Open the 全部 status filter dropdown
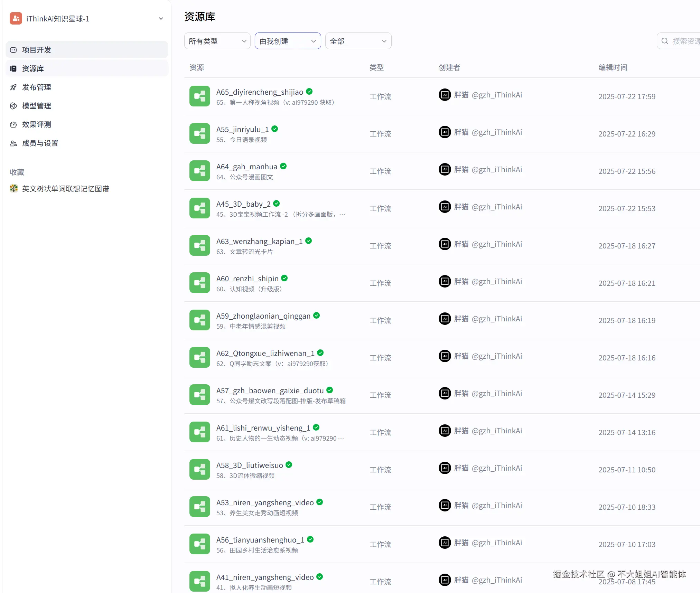 358,41
